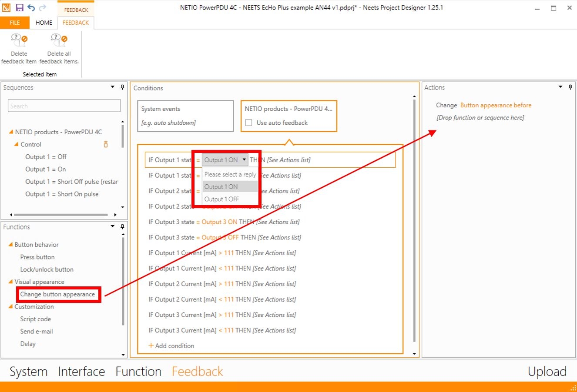Select sequence Output 1 = On

pos(45,169)
